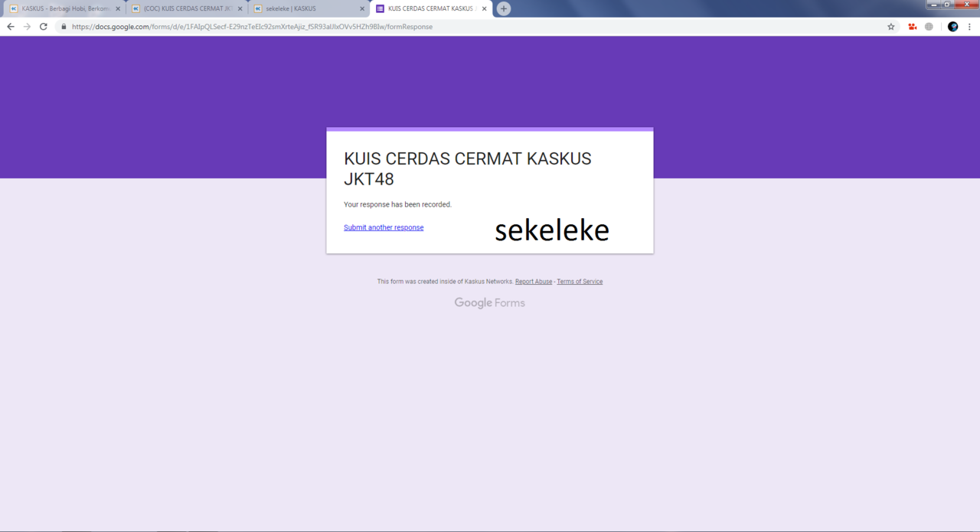The image size is (980, 532).
Task: Click the back navigation arrow
Action: coord(10,26)
